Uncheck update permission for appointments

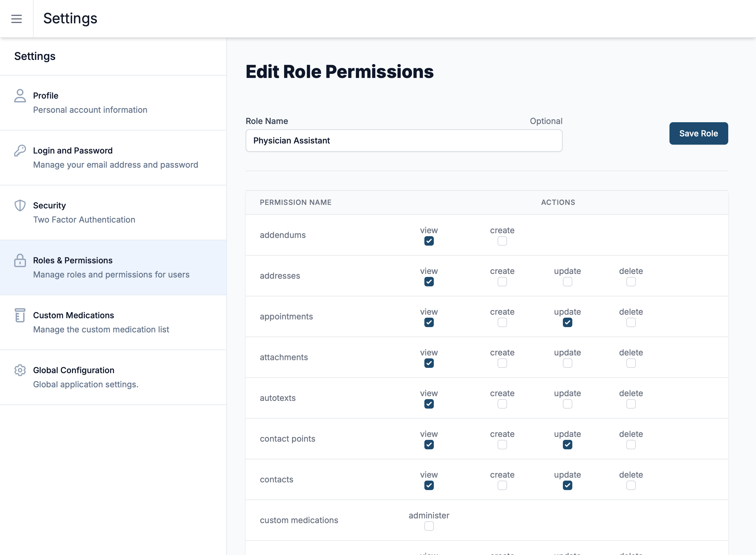click(x=567, y=322)
